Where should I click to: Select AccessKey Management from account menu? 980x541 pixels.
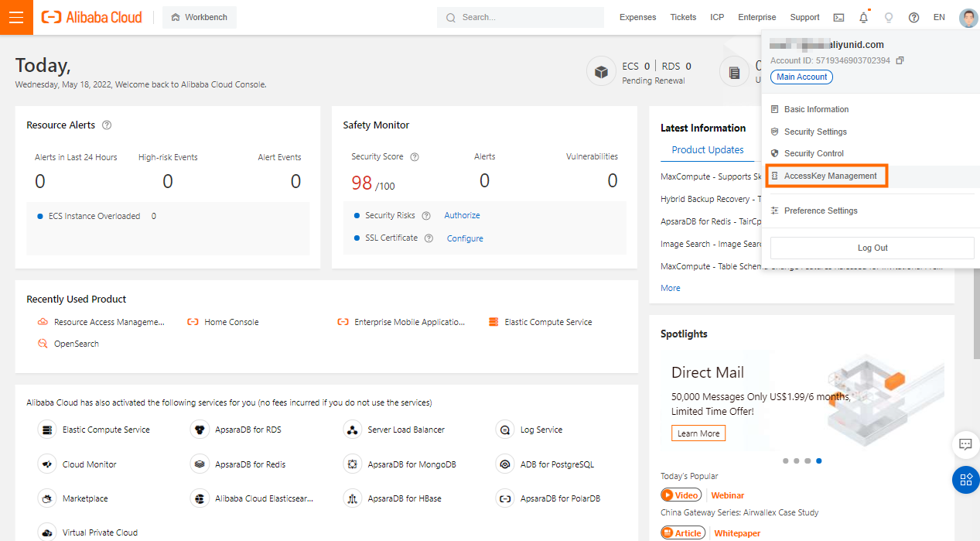[830, 176]
